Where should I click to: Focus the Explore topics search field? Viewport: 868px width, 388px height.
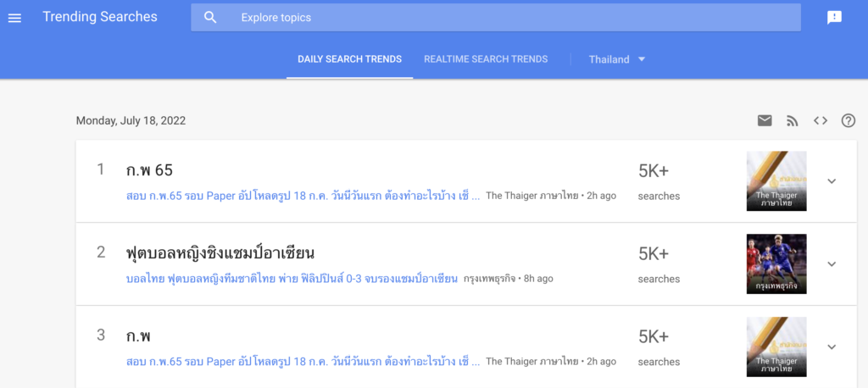(x=496, y=18)
